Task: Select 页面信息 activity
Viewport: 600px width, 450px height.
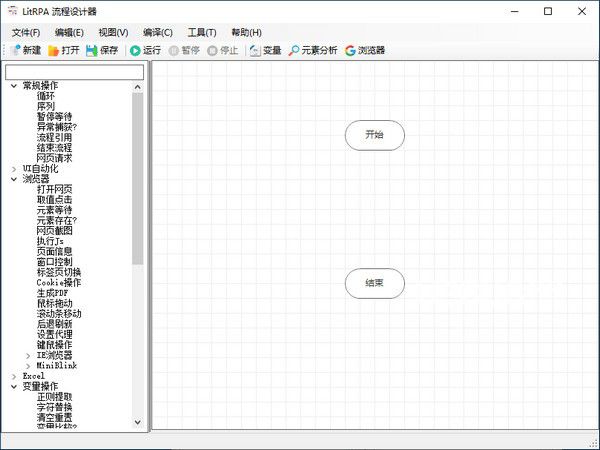Action: (x=54, y=251)
